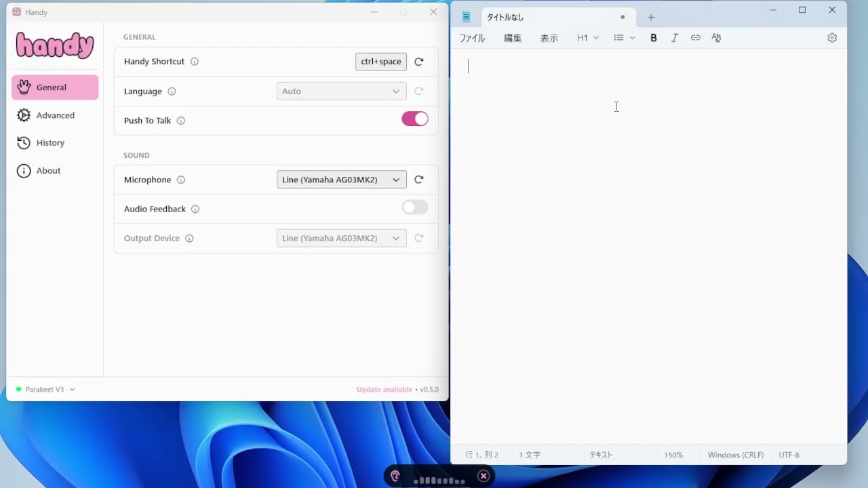Refresh the Microphone device list
Screen dimensions: 868x488
(x=419, y=180)
